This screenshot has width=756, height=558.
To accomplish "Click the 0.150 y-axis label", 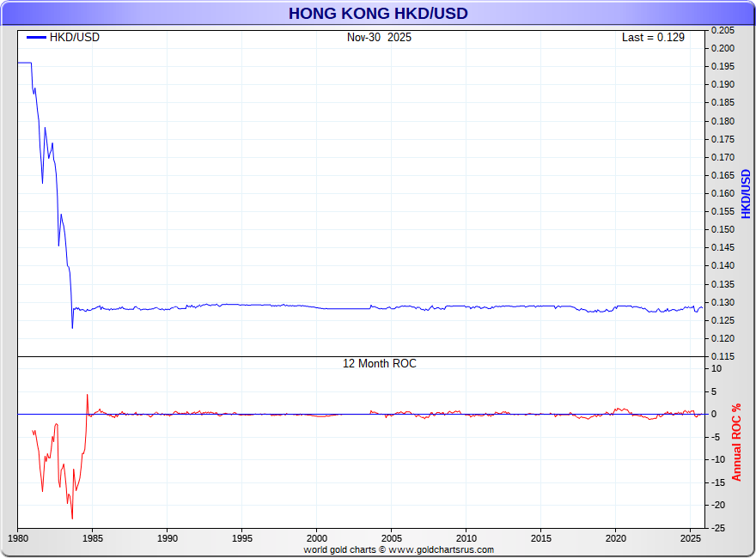I will [722, 229].
